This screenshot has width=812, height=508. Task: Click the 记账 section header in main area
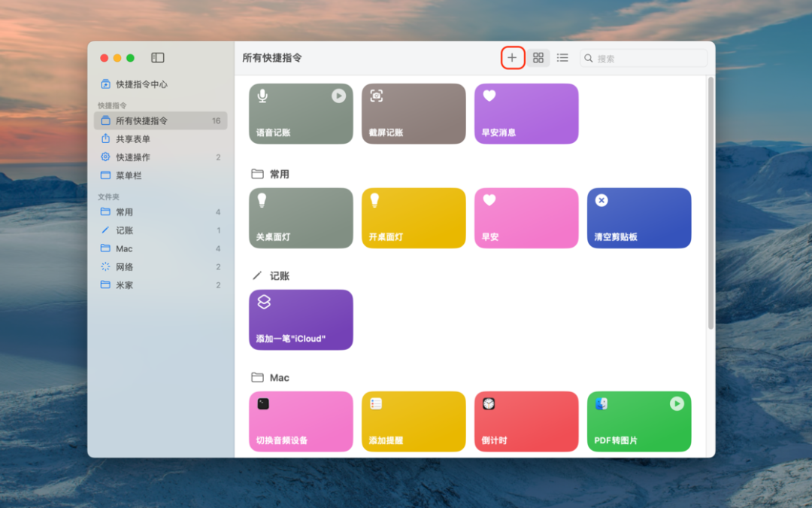(x=271, y=275)
